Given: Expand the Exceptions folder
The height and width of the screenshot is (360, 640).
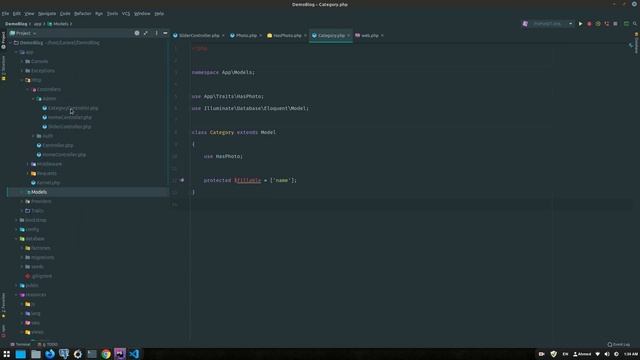Looking at the screenshot, I should (x=22, y=71).
